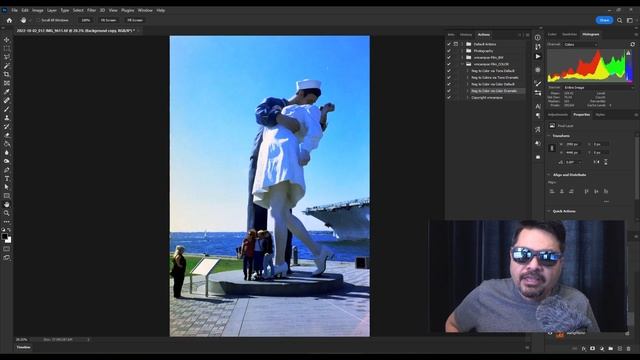The height and width of the screenshot is (360, 640).
Task: Click the Fill Screen button
Action: [x=135, y=20]
